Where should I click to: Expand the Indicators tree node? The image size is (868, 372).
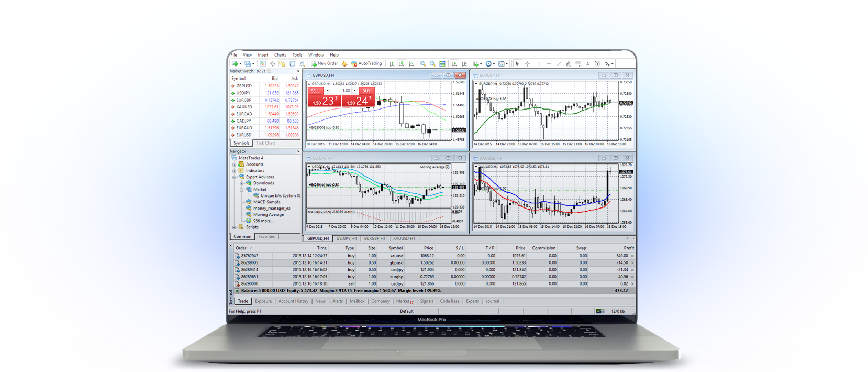(x=235, y=171)
